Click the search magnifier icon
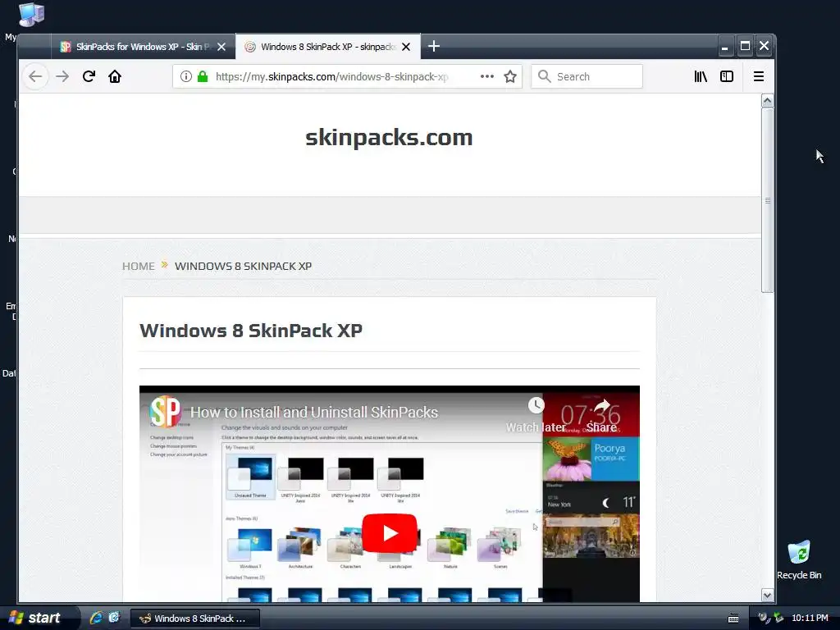This screenshot has height=630, width=840. point(545,76)
